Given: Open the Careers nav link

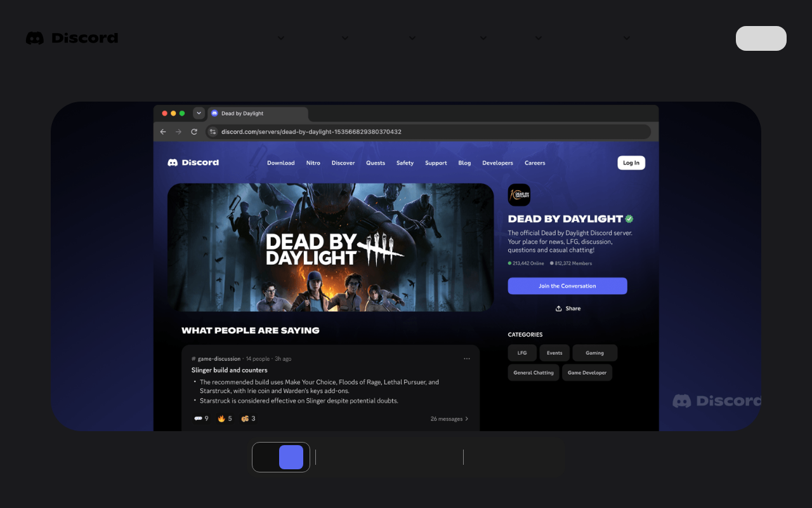Looking at the screenshot, I should coord(535,163).
